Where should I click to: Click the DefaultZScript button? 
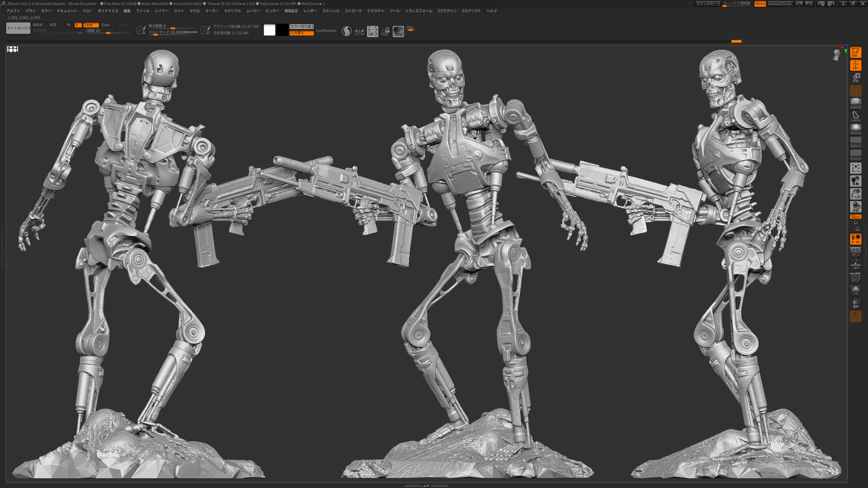point(780,4)
